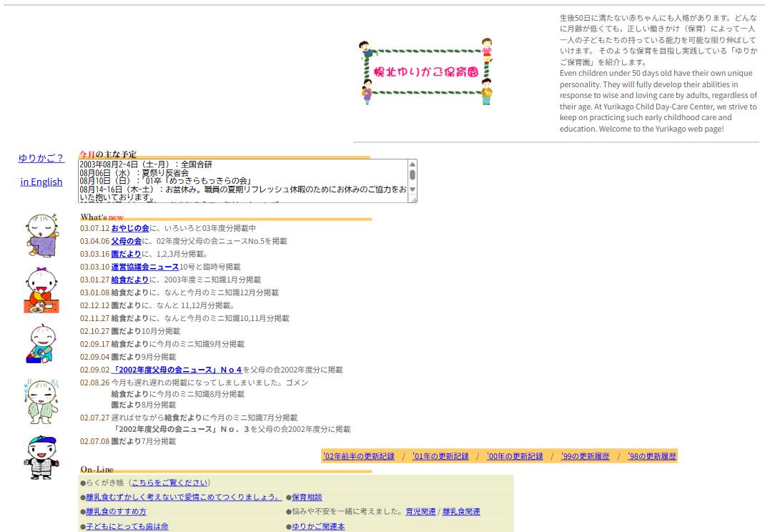Click inside the monthly schedule text area
This screenshot has width=765, height=532.
click(x=243, y=181)
